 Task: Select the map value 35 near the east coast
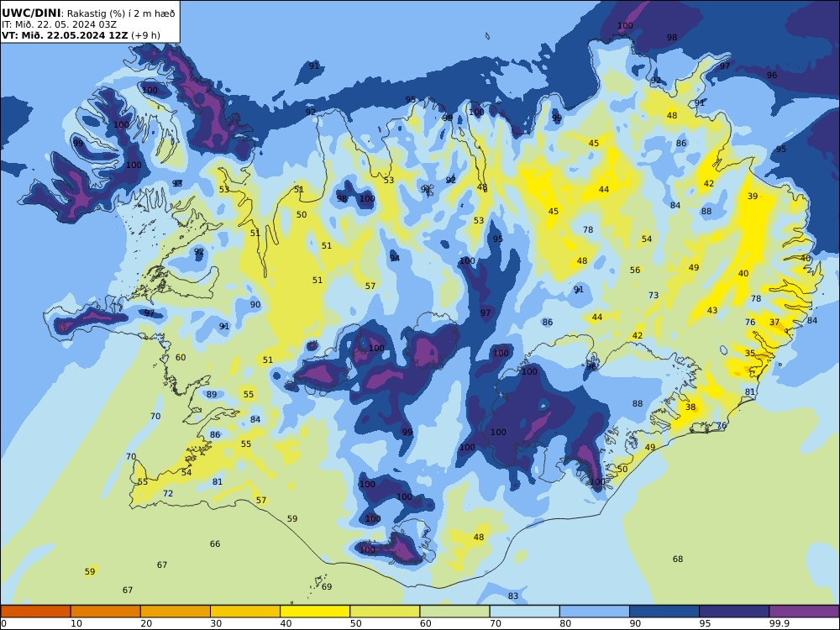tap(750, 353)
